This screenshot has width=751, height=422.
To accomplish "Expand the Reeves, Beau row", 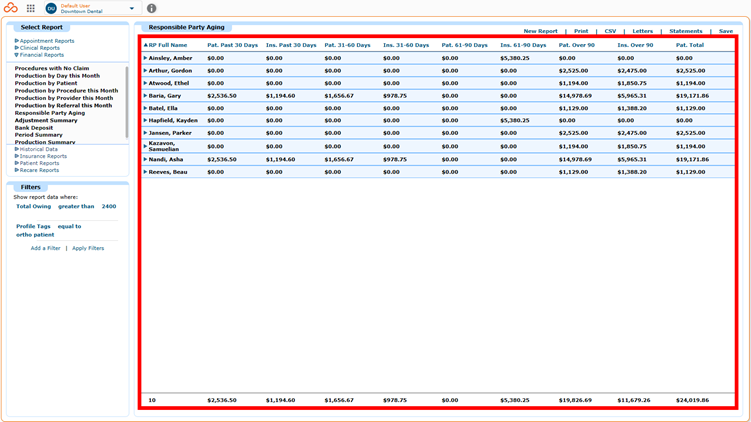I will click(x=145, y=171).
